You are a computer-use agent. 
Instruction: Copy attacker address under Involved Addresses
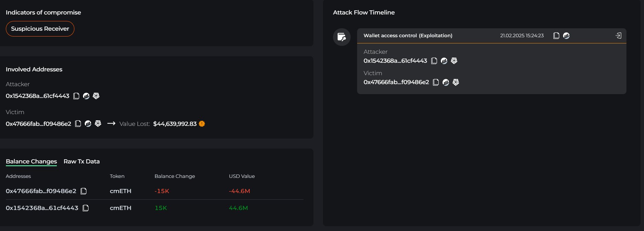(76, 96)
